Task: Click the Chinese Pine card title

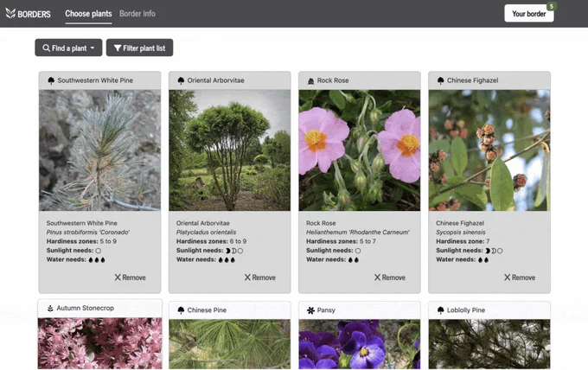Action: [207, 310]
